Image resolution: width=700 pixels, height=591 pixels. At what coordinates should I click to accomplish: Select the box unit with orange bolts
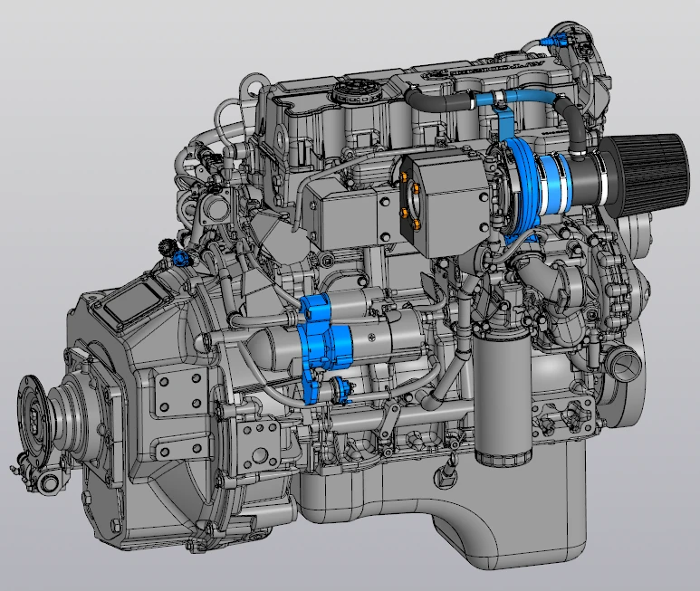click(444, 204)
